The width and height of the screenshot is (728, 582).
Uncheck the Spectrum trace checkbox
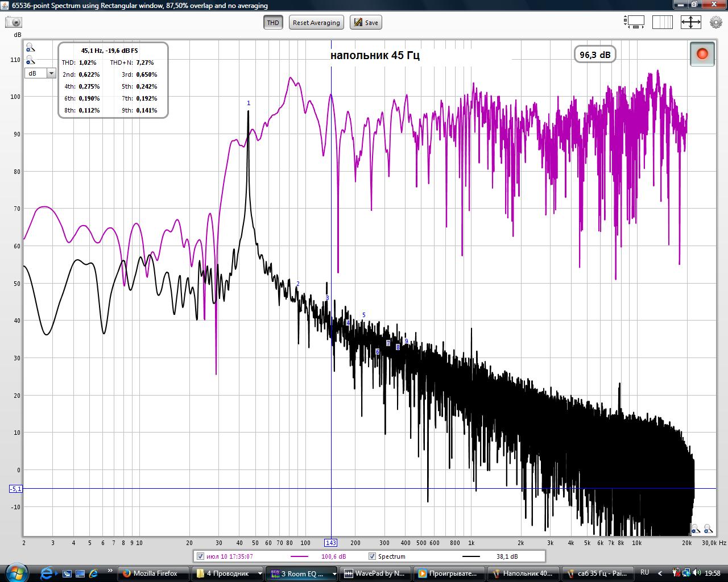(x=373, y=556)
